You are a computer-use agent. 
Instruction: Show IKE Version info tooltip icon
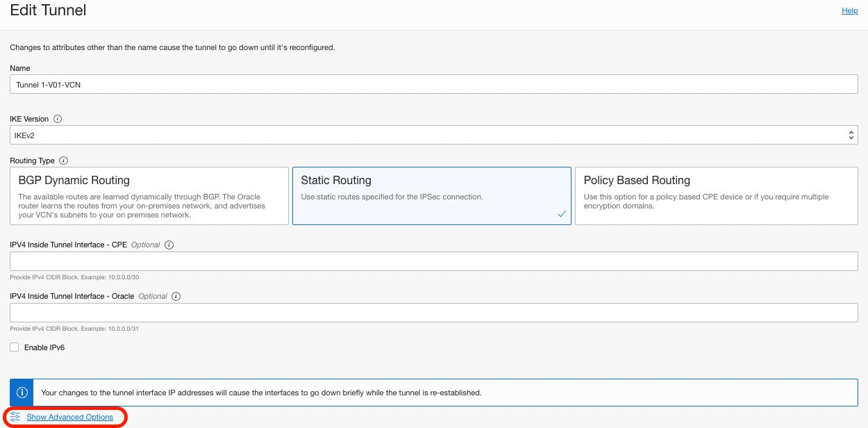point(58,119)
